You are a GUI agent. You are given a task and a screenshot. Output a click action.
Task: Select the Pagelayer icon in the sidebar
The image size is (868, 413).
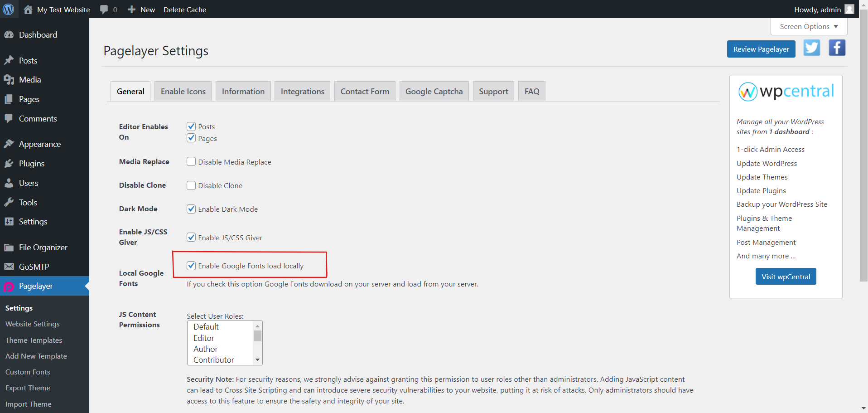[10, 286]
